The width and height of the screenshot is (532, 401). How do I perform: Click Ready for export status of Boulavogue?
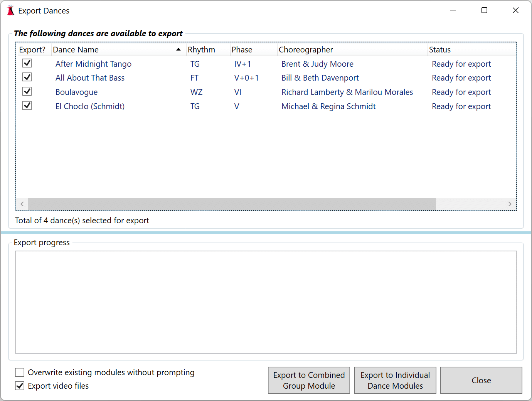461,92
